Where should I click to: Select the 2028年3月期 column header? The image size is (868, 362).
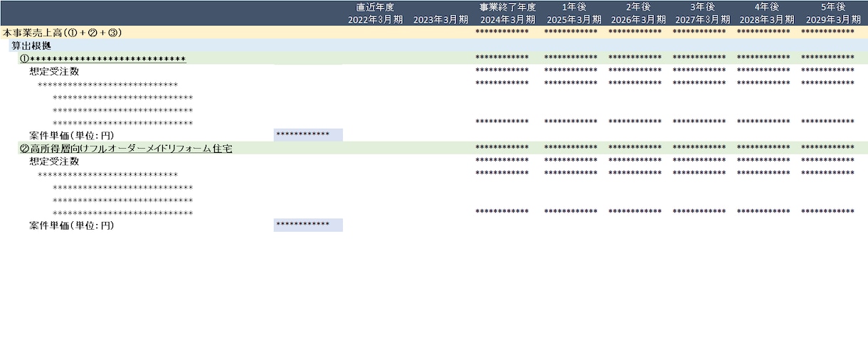tap(767, 19)
